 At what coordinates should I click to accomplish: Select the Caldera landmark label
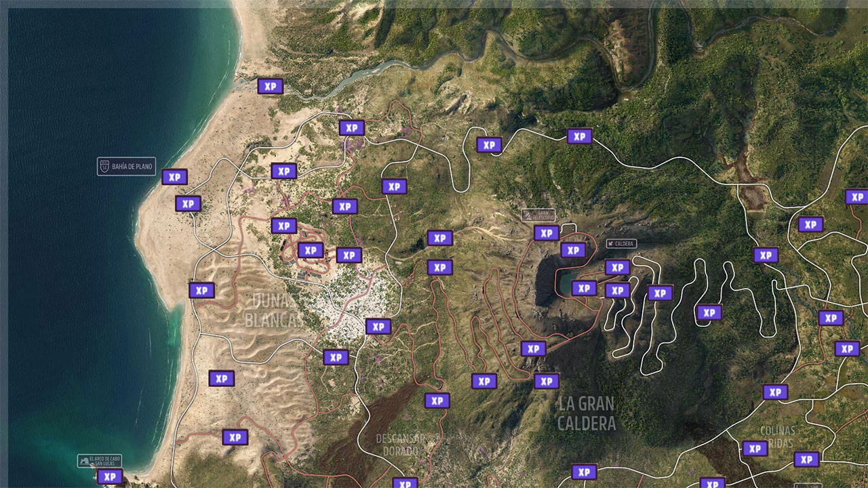(x=621, y=243)
